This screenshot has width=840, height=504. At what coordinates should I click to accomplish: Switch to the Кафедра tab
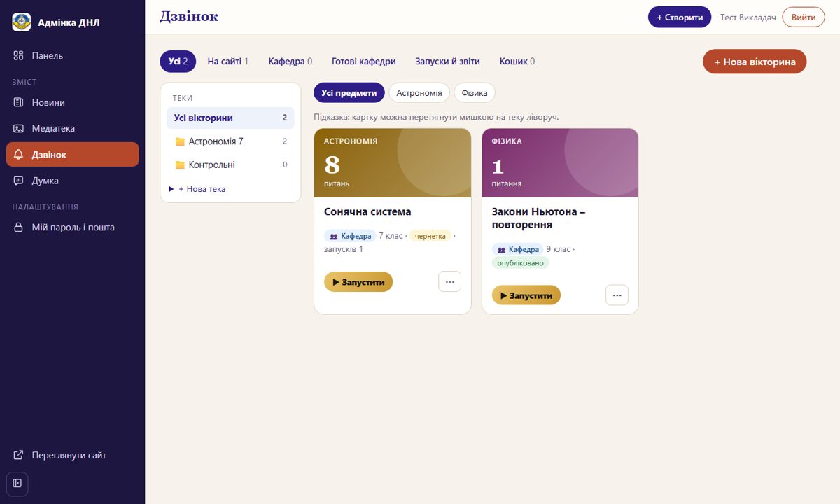290,62
